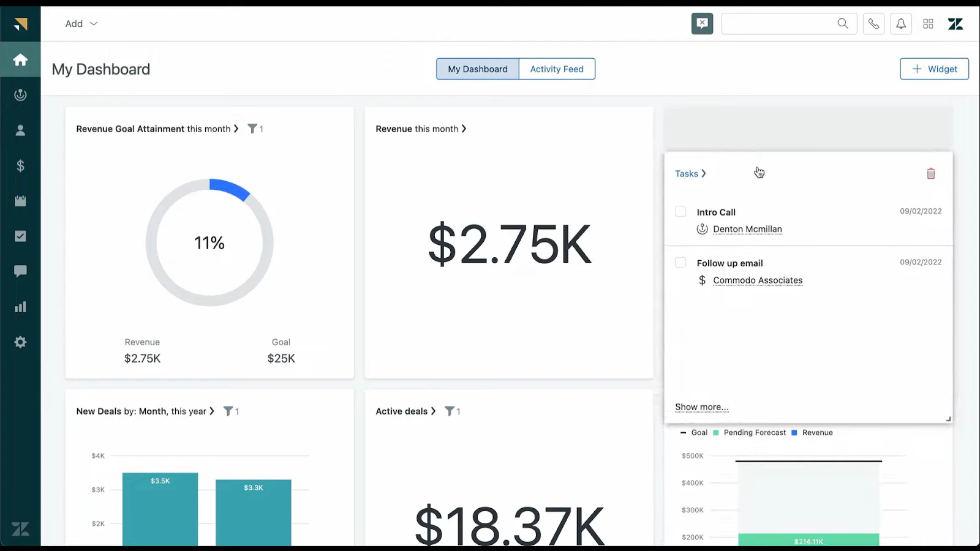Open Deals dollar icon in sidebar
Image resolution: width=980 pixels, height=551 pixels.
pyautogui.click(x=20, y=166)
